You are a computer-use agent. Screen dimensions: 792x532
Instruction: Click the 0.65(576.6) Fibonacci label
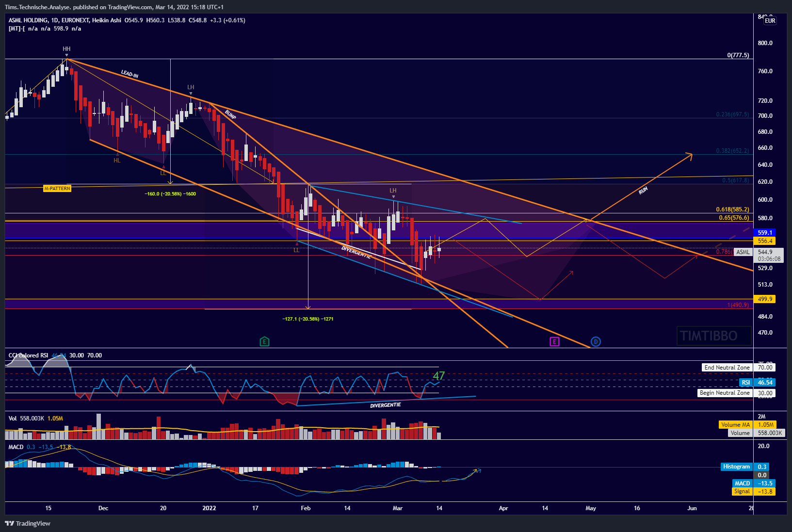[x=734, y=218]
